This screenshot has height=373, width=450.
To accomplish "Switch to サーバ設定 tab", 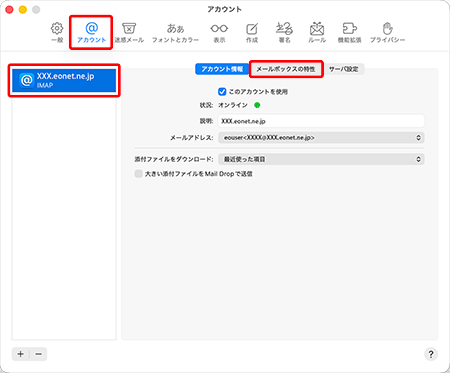I will click(x=344, y=69).
